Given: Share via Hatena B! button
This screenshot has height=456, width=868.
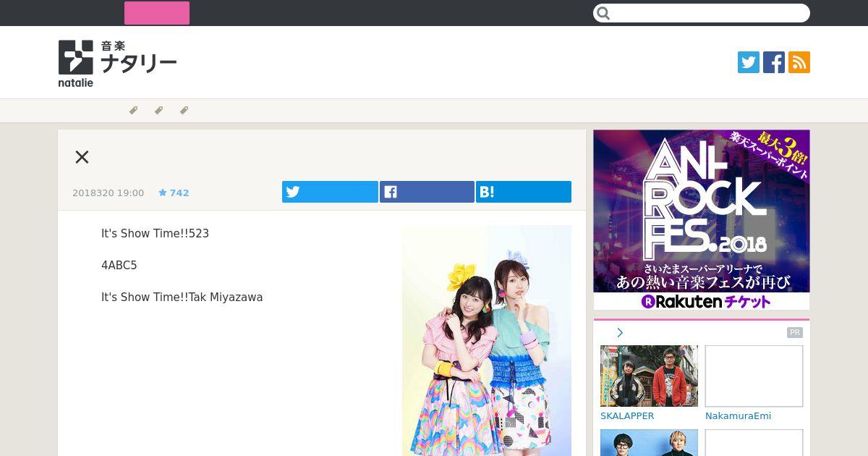Looking at the screenshot, I should pyautogui.click(x=524, y=192).
